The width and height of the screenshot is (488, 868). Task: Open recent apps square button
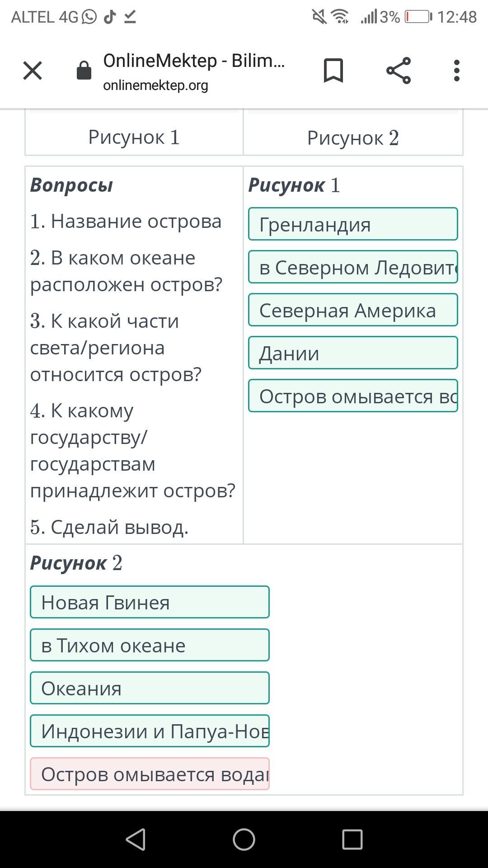pyautogui.click(x=352, y=840)
